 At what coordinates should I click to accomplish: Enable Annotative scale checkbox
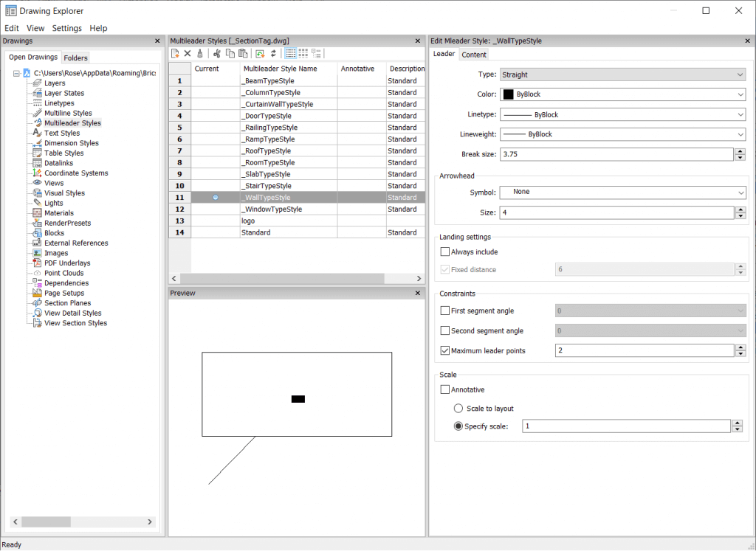click(445, 389)
